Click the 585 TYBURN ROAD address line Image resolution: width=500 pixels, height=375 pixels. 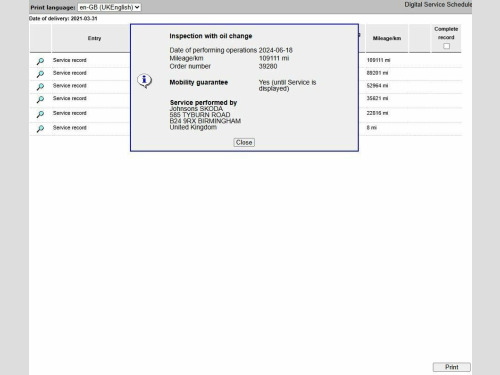[x=200, y=115]
